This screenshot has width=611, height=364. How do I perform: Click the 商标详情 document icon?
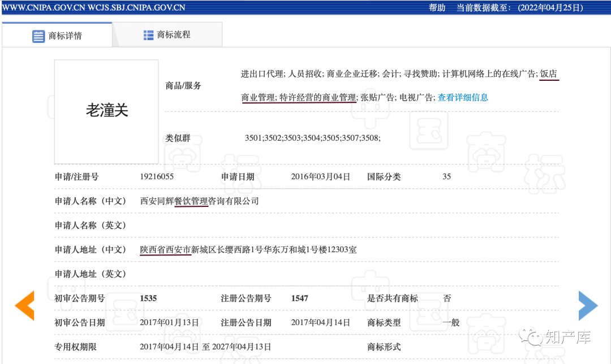(38, 36)
